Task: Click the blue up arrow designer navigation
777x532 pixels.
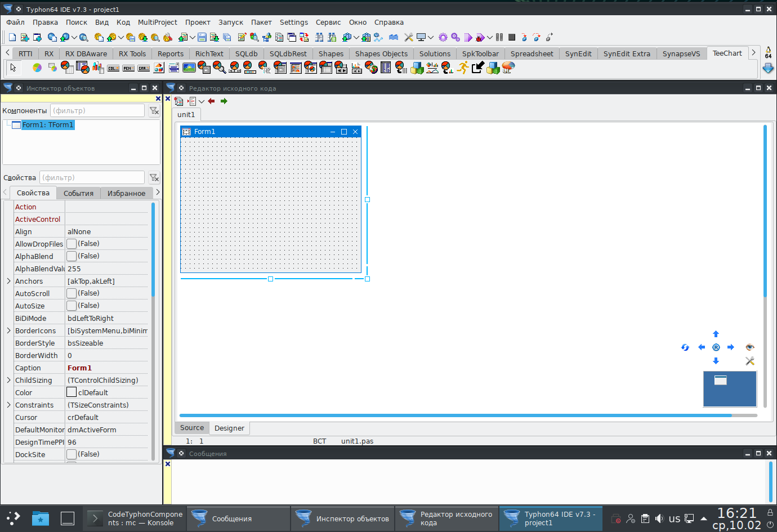Action: coord(716,334)
